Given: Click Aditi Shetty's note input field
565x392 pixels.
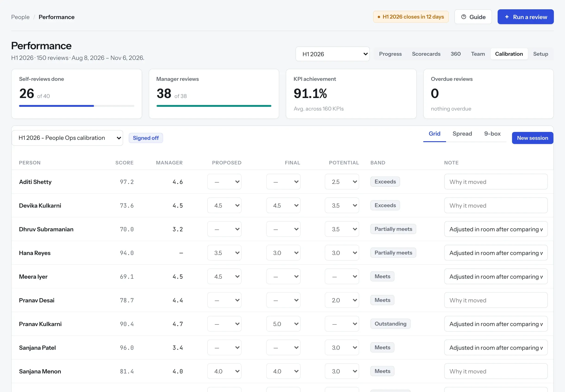Looking at the screenshot, I should (496, 182).
